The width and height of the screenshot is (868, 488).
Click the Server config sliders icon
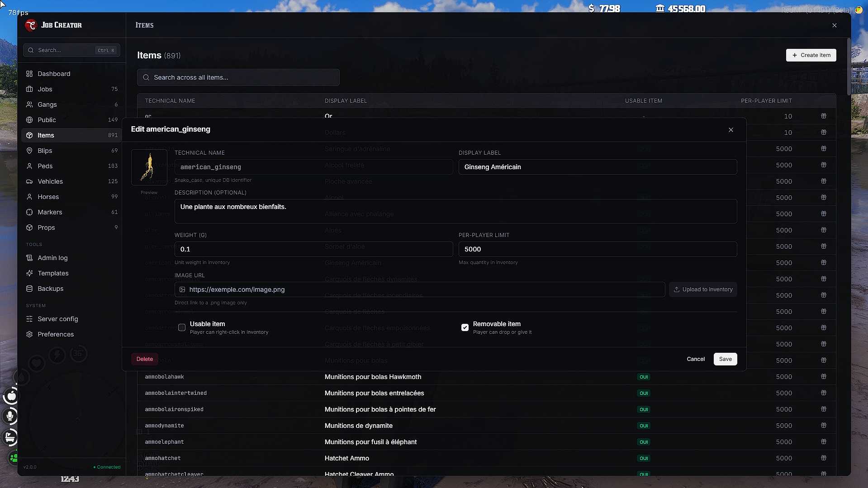pyautogui.click(x=29, y=319)
